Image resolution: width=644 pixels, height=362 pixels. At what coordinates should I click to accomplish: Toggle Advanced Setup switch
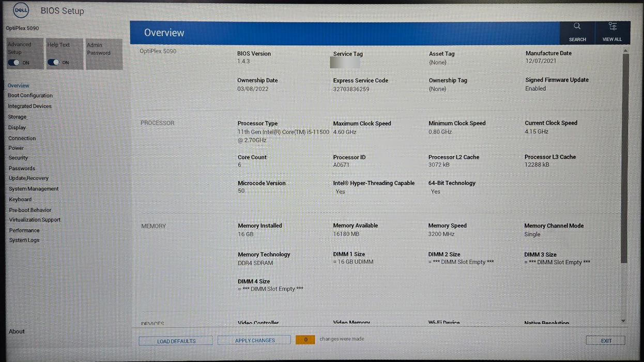14,63
